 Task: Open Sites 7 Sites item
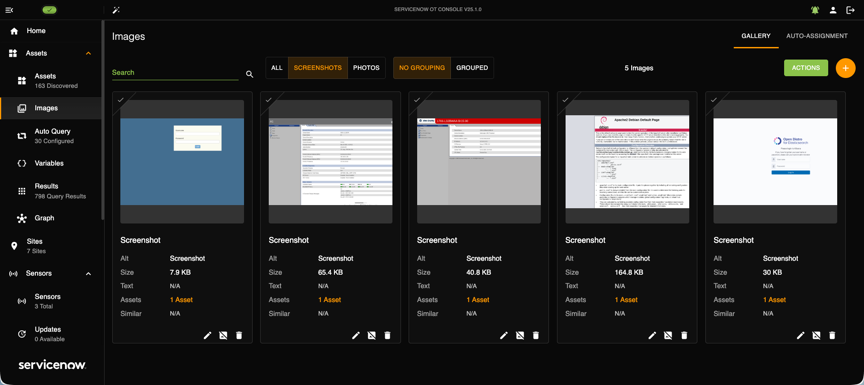pyautogui.click(x=51, y=246)
